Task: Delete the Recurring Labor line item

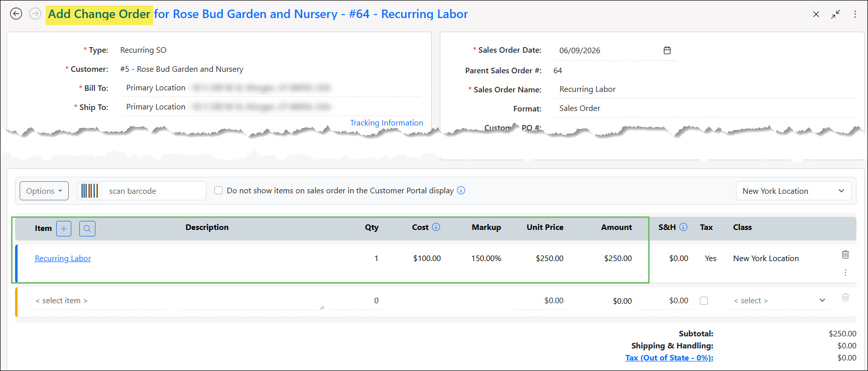Action: [845, 255]
